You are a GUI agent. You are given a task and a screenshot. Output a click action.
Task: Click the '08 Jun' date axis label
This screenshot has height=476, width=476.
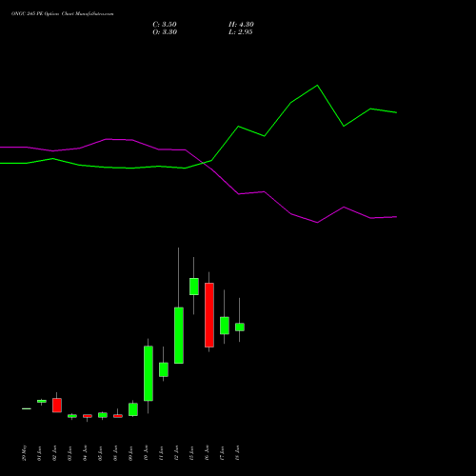[x=116, y=453]
